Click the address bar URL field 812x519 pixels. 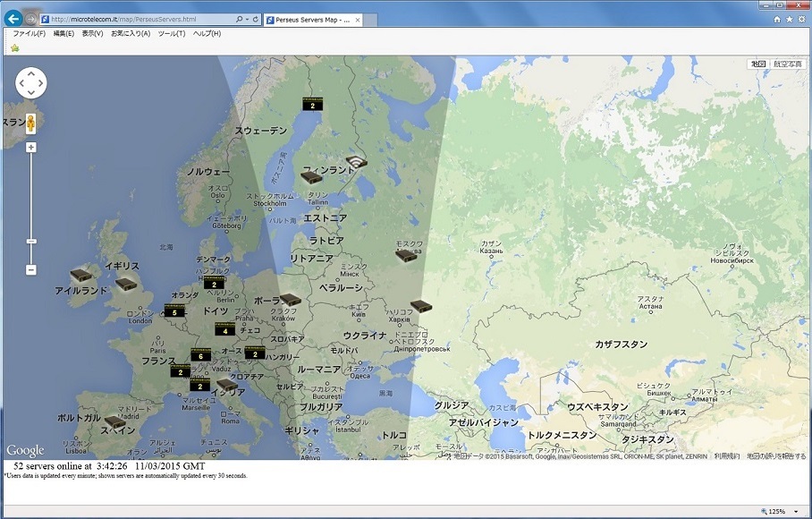click(x=139, y=19)
